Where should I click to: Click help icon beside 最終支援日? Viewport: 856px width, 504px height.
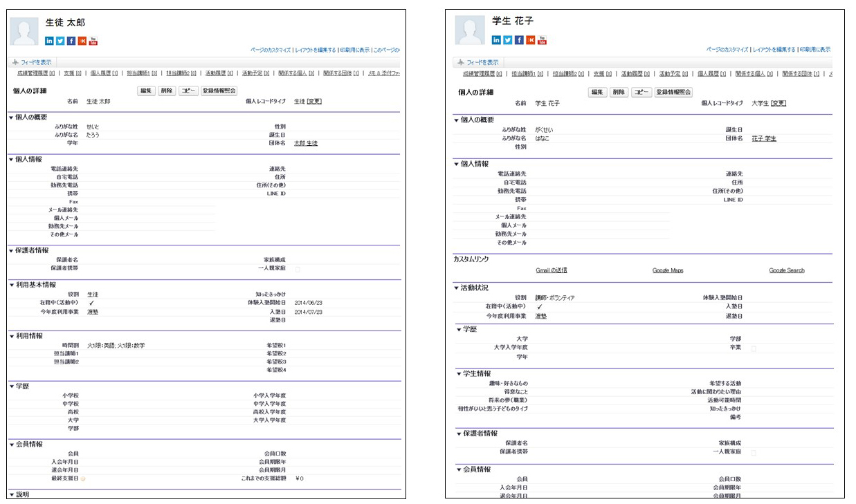tap(82, 478)
